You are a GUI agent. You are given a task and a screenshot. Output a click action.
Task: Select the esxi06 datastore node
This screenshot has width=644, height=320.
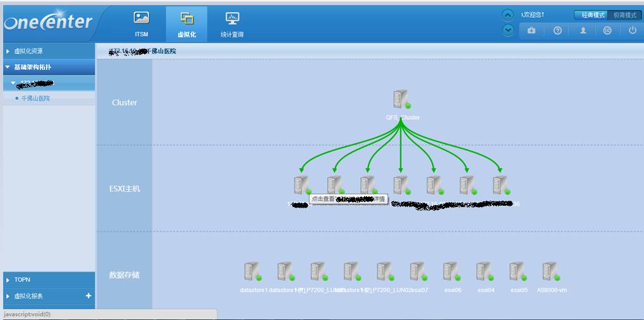[451, 272]
